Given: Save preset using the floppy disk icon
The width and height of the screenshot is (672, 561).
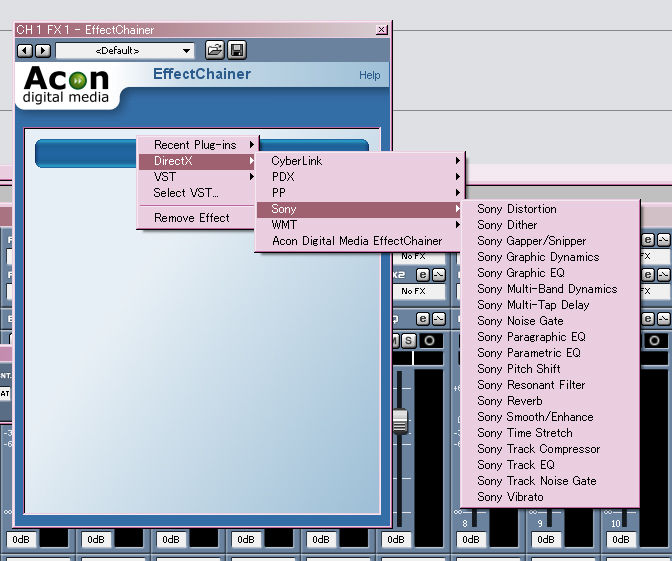Looking at the screenshot, I should point(237,50).
